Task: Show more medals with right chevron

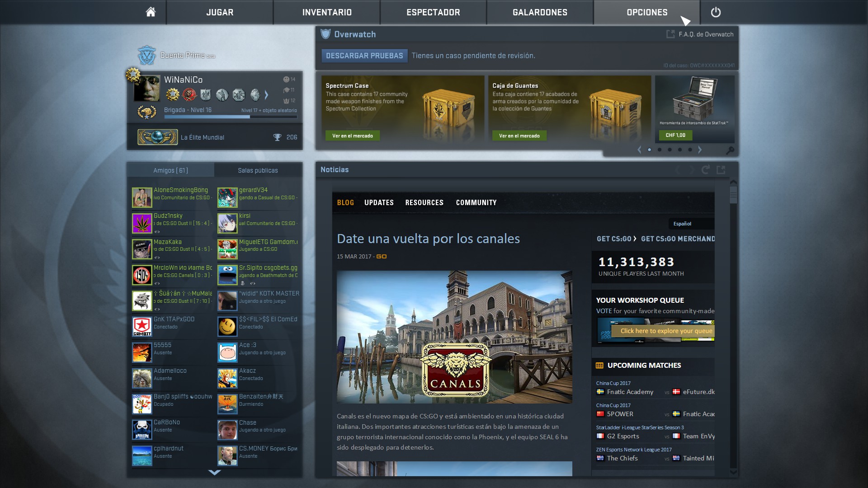Action: 266,94
